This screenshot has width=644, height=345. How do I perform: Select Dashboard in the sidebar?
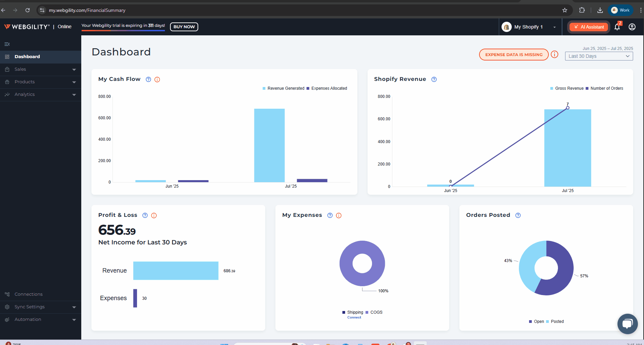point(27,57)
